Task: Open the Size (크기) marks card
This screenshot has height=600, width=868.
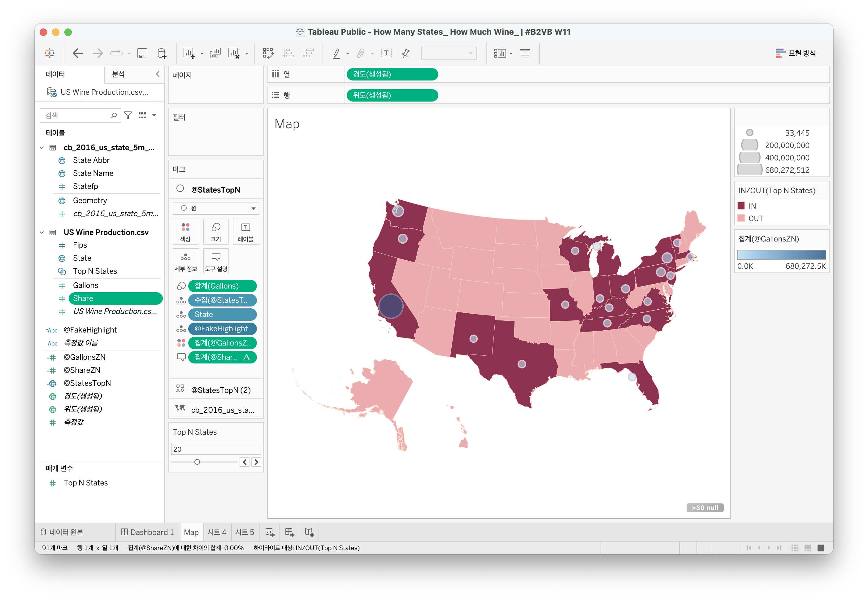Action: click(x=216, y=232)
